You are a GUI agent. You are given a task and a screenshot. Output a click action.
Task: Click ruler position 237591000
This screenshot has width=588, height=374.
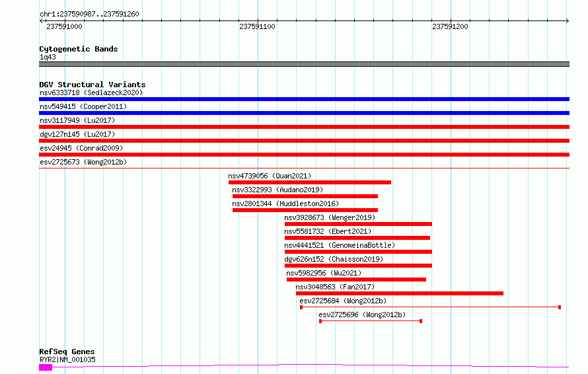point(64,26)
